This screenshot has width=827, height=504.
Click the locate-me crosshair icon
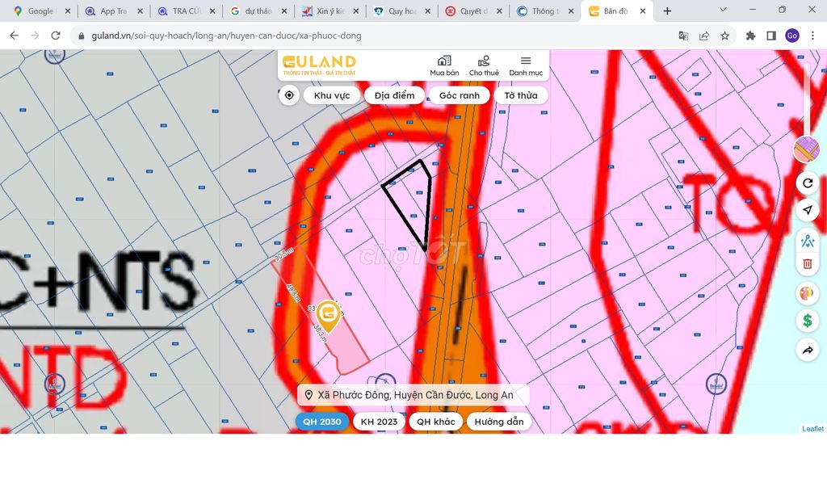(x=289, y=95)
